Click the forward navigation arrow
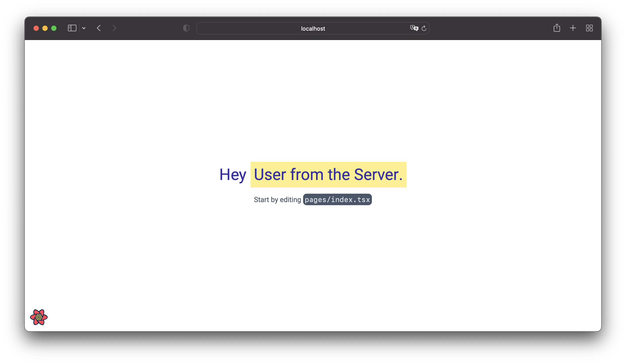This screenshot has height=364, width=626. coord(114,28)
